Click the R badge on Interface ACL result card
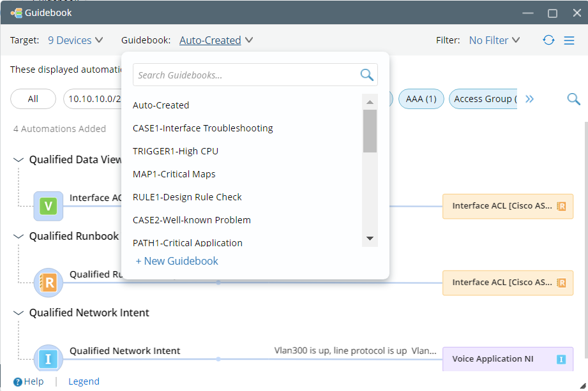Screen dimensions: 588x391 pyautogui.click(x=561, y=206)
